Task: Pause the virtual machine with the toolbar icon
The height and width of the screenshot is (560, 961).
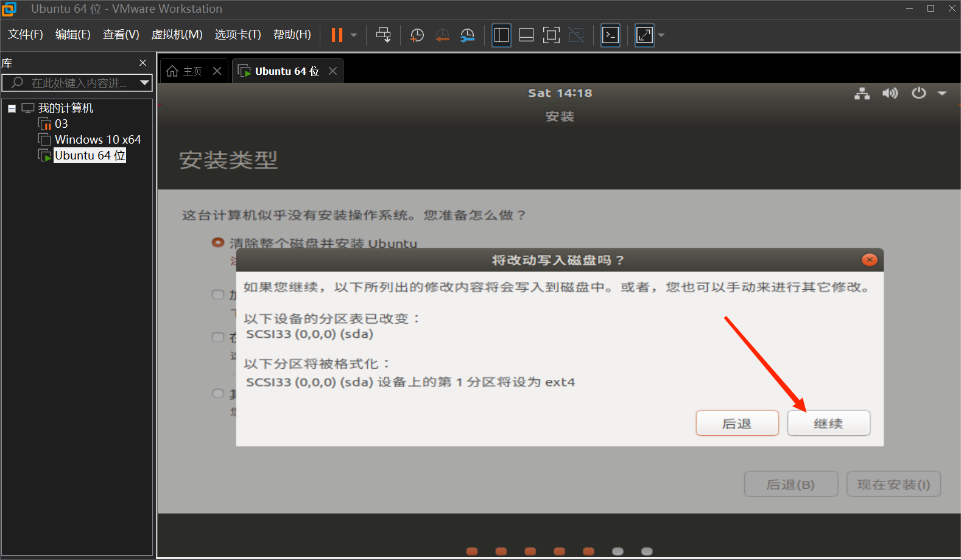Action: pyautogui.click(x=337, y=35)
